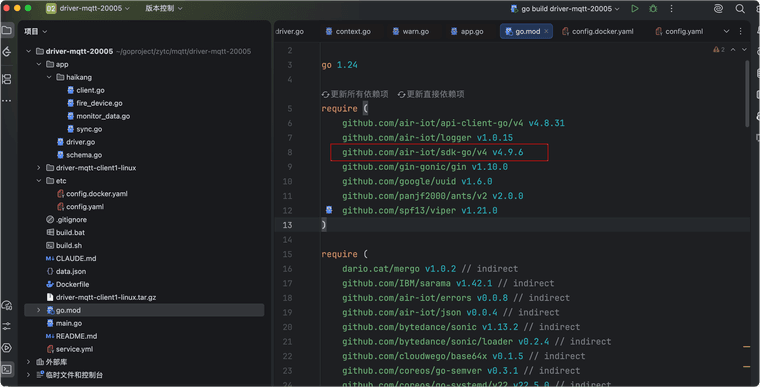Open fire_device.go in project tree
Viewport: 760px width, 387px height.
point(95,103)
